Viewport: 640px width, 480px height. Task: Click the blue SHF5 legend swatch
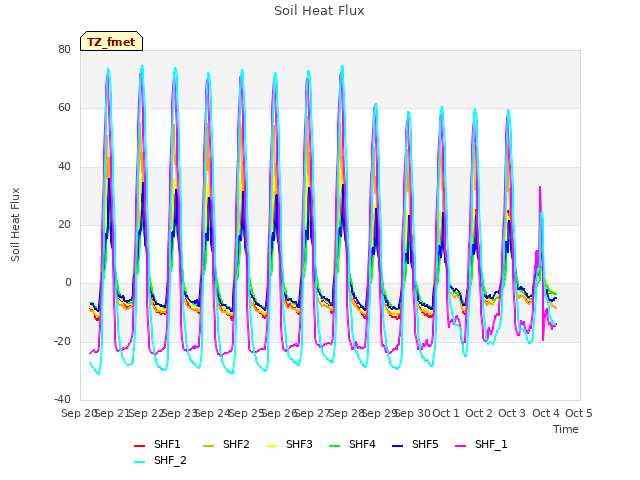click(x=398, y=446)
